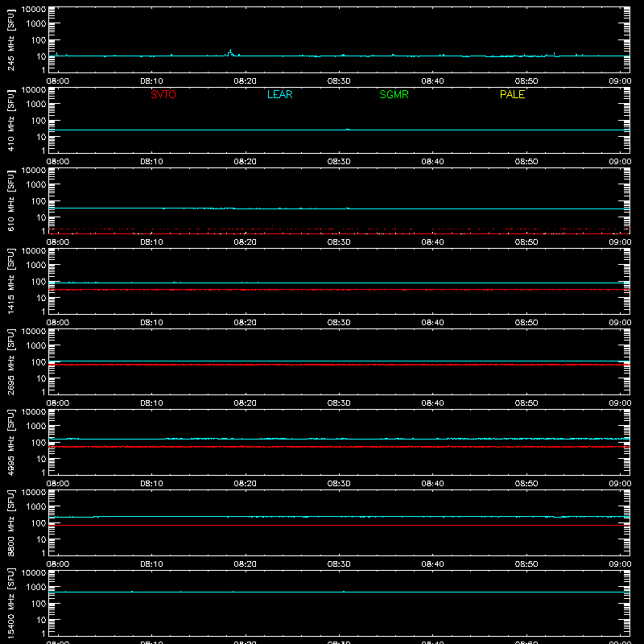This screenshot has height=644, width=644.
Task: Select the 8800 MHz [SFU] axis title
Action: (x=10, y=522)
